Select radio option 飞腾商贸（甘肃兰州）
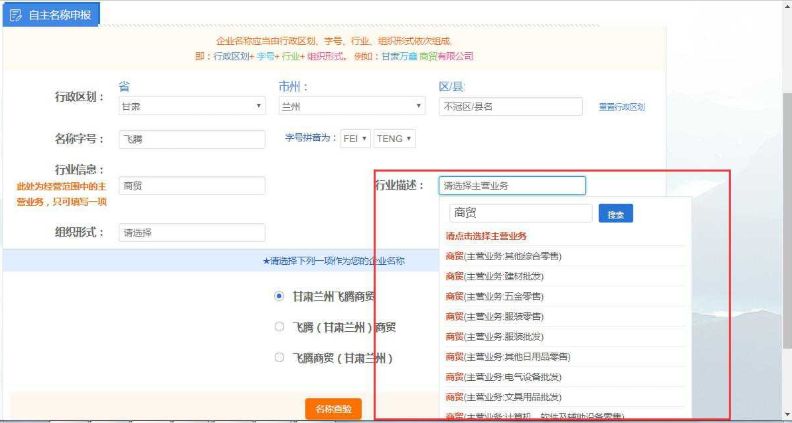 coord(279,358)
